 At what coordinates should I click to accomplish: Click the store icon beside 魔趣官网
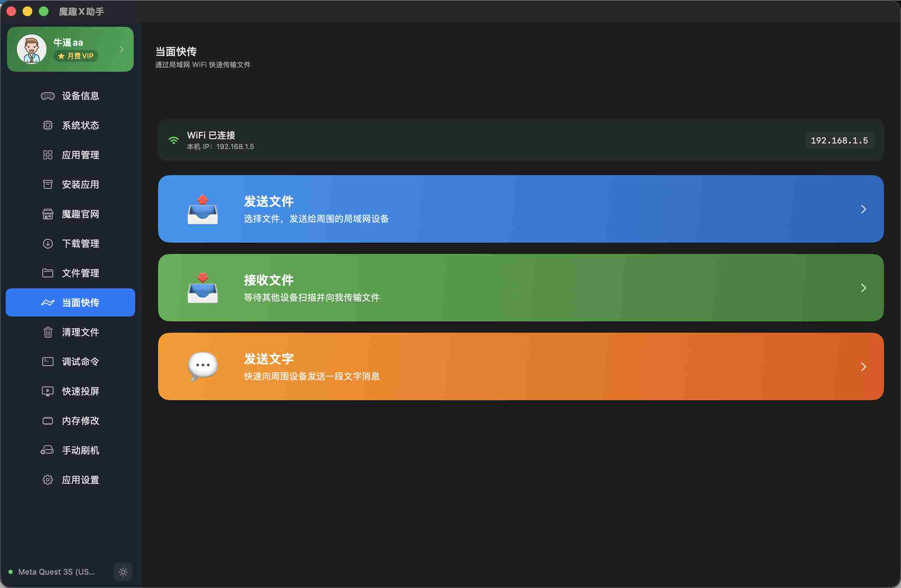click(48, 214)
